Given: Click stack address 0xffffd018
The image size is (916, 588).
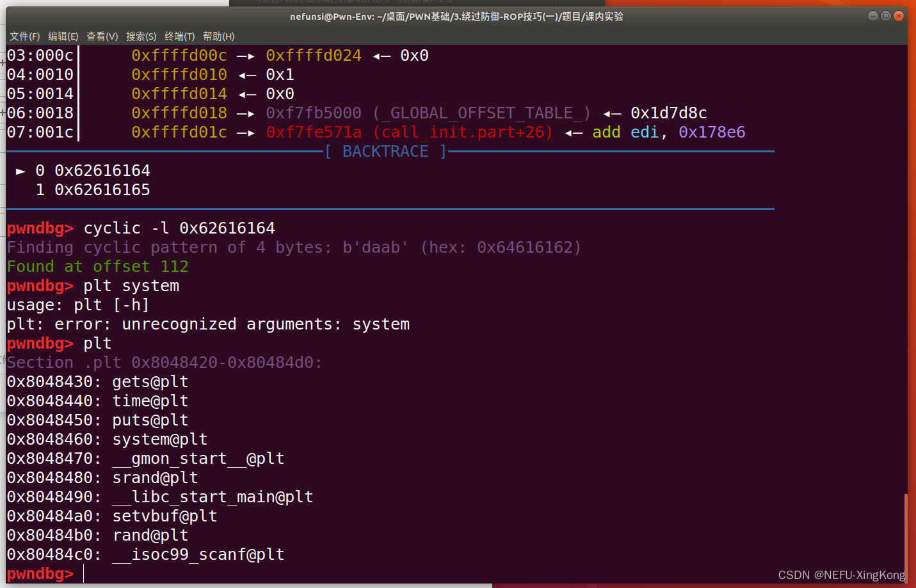Looking at the screenshot, I should tap(179, 113).
